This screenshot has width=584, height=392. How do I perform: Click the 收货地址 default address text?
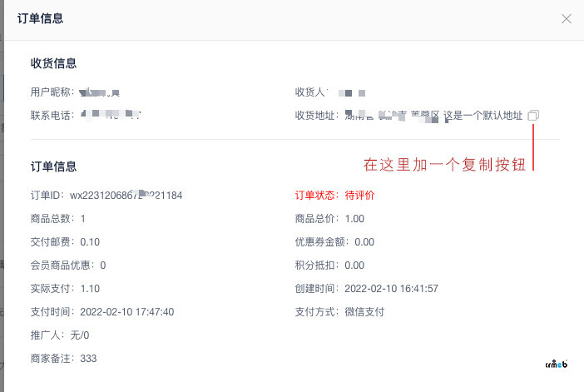click(x=434, y=116)
